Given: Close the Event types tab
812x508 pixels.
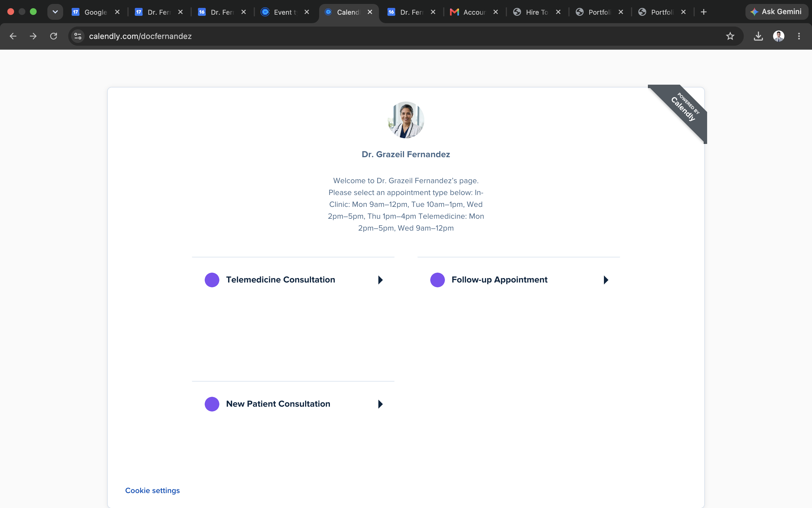Looking at the screenshot, I should pyautogui.click(x=307, y=12).
